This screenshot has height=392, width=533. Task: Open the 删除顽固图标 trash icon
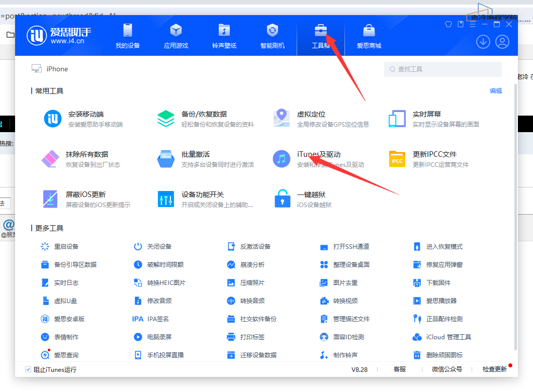[x=417, y=355]
